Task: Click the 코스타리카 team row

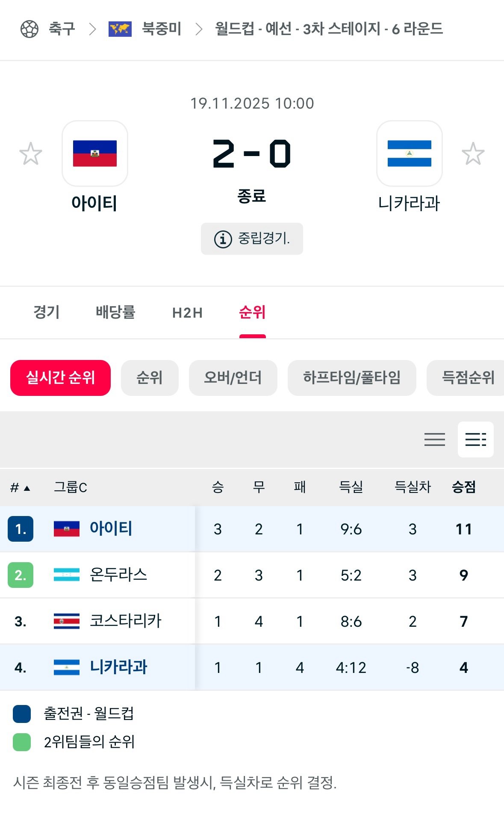Action: click(x=125, y=621)
